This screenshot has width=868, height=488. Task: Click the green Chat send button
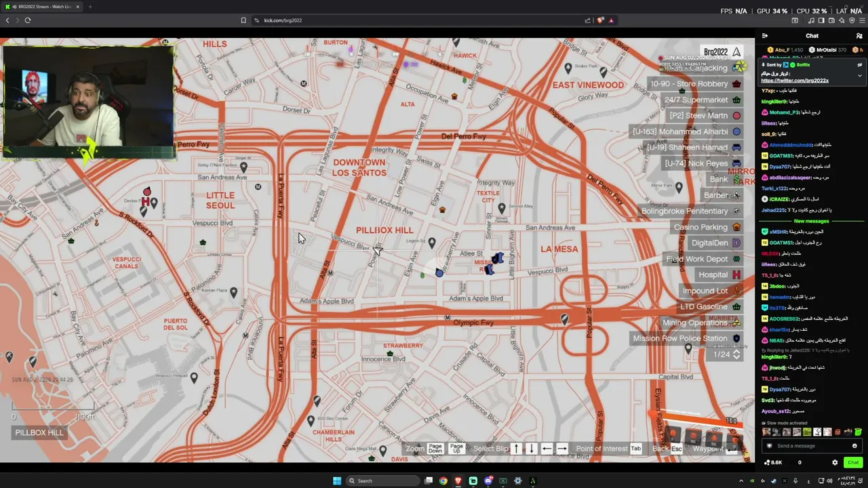(x=853, y=462)
